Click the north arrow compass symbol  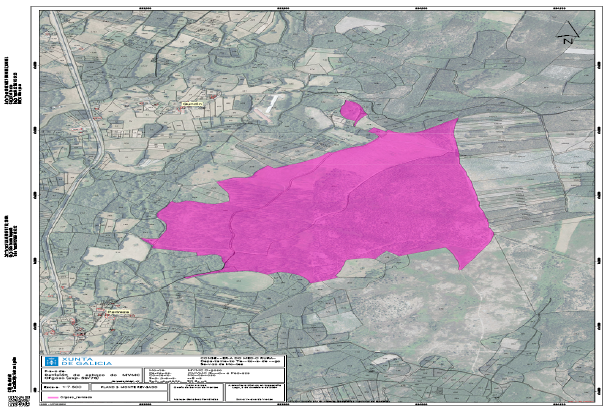(568, 33)
